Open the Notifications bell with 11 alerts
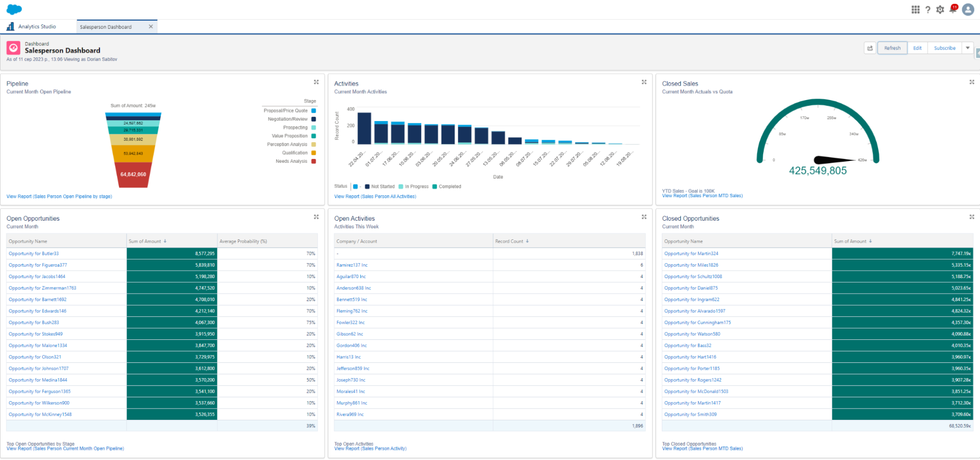The width and height of the screenshot is (980, 460). tap(953, 9)
